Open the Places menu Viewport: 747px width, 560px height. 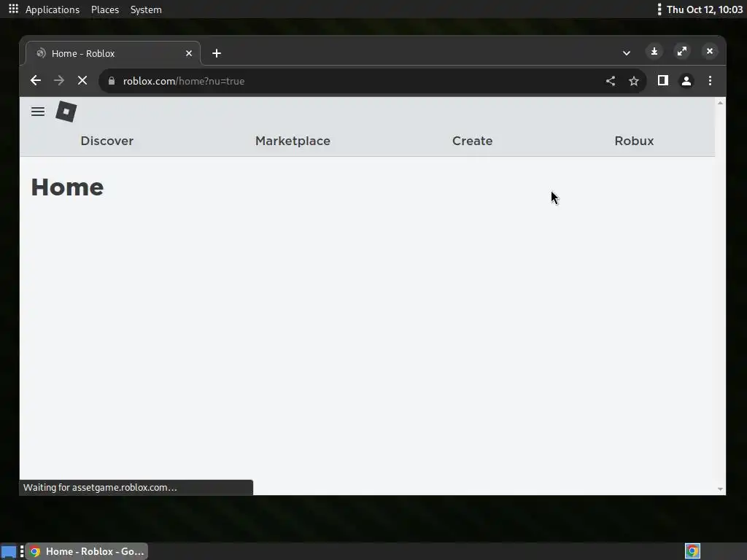tap(105, 9)
